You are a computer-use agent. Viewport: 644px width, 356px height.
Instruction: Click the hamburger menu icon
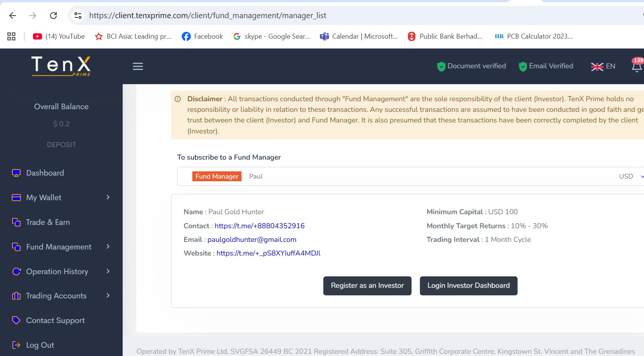coord(138,66)
